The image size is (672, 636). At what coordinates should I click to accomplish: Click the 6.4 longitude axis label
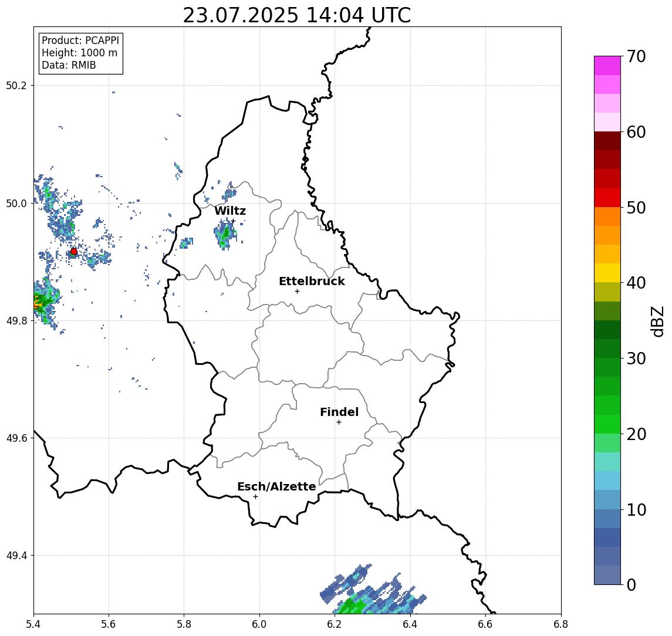(411, 624)
